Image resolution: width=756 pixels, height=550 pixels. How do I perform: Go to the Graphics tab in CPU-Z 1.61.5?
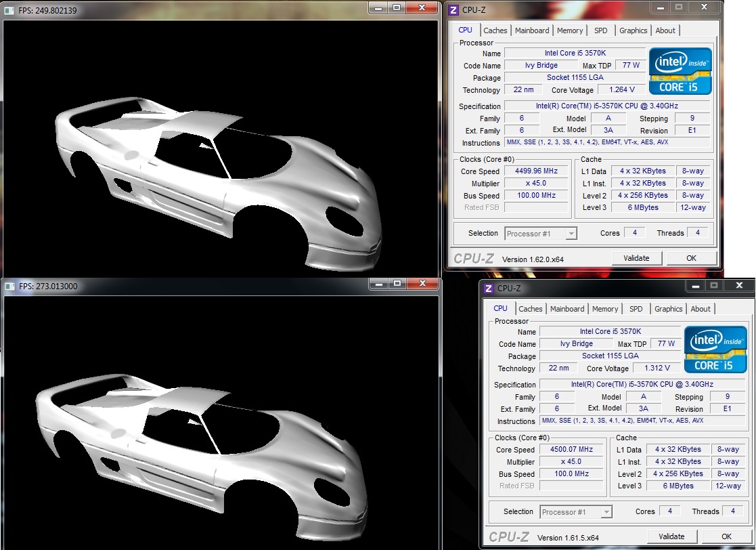[x=668, y=309]
